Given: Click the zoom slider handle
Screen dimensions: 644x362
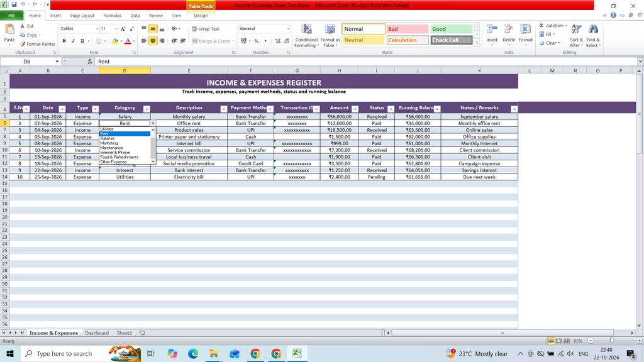Looking at the screenshot, I should pos(611,341).
